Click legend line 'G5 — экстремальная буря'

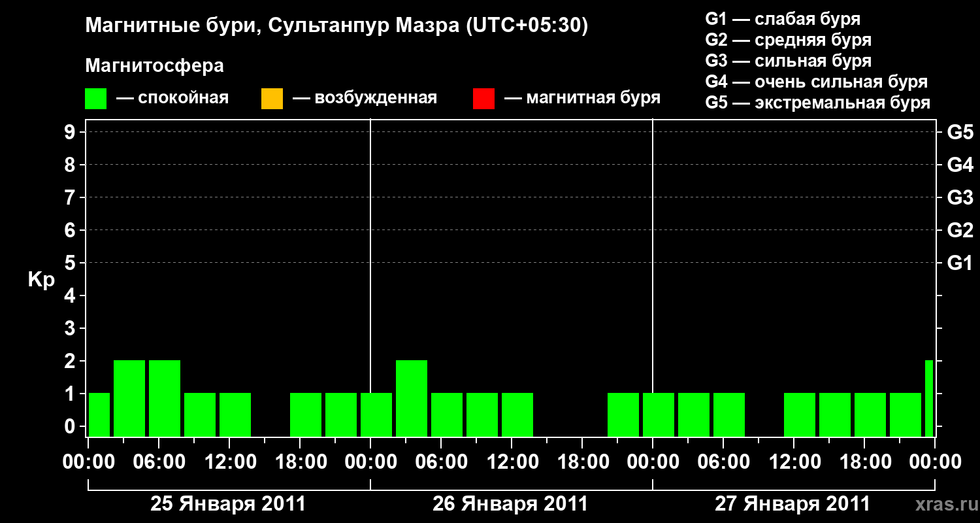[x=817, y=103]
